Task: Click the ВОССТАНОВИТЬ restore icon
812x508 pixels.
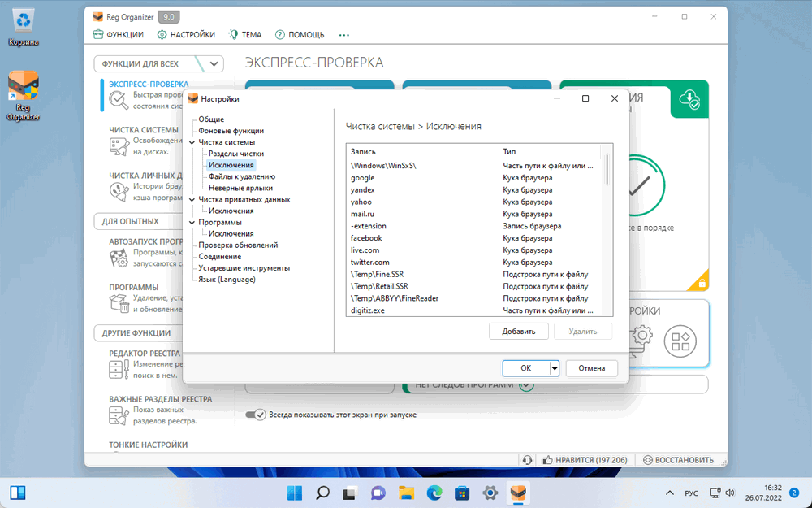Action: 648,460
